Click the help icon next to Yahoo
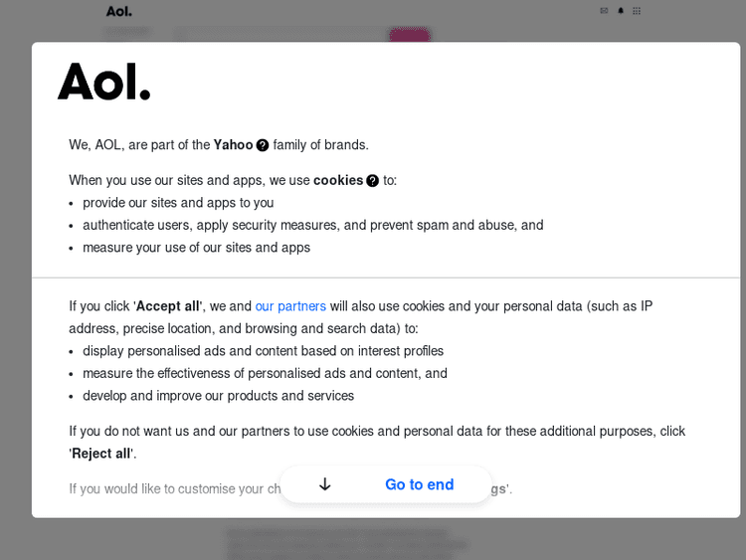The height and width of the screenshot is (560, 746). (x=263, y=145)
